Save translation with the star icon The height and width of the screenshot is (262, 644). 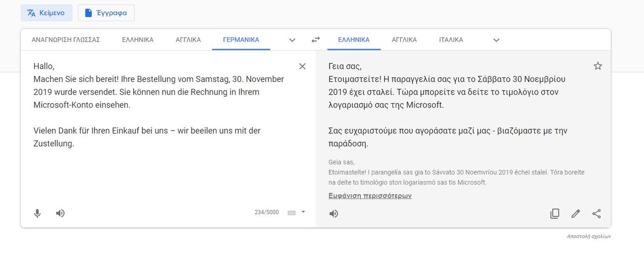(x=598, y=66)
